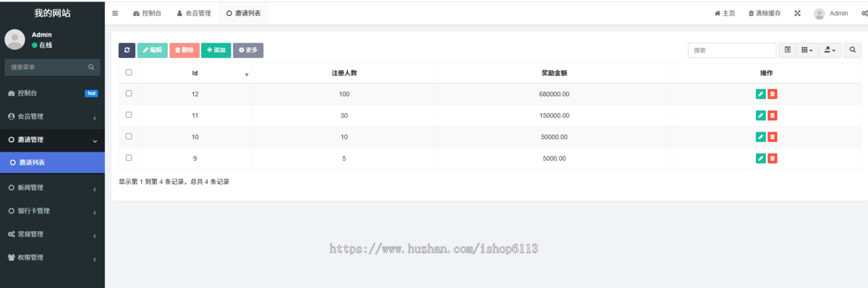Click registered count cell 100

(x=344, y=94)
